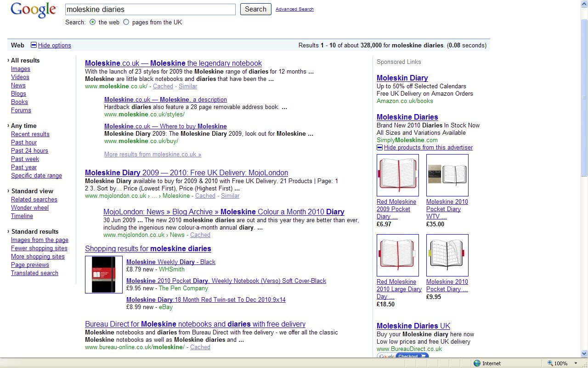Filter results to Images
This screenshot has width=588, height=368.
coord(21,69)
